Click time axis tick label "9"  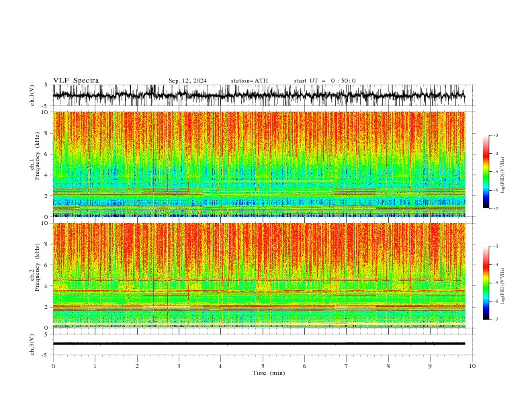pos(430,366)
